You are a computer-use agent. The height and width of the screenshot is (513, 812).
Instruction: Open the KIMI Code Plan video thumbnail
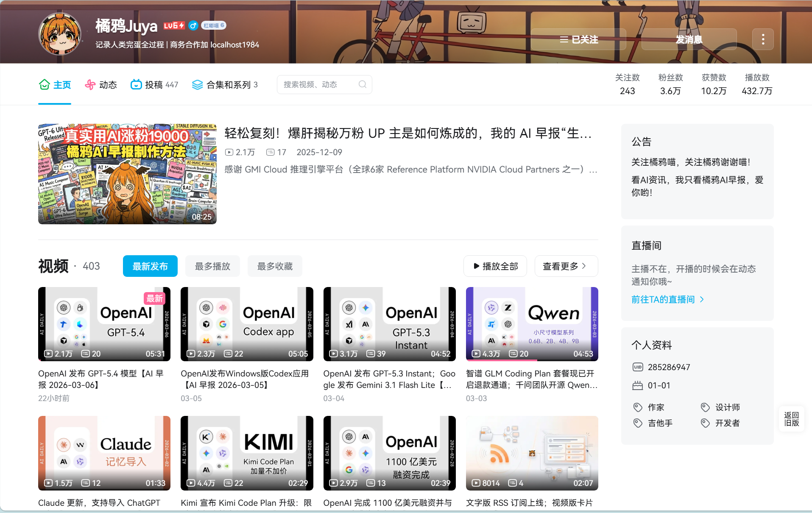tap(247, 453)
